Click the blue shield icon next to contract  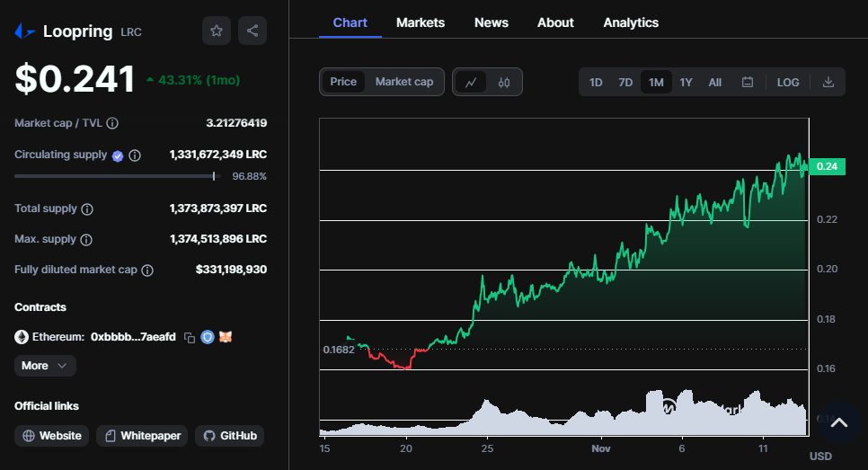(208, 337)
